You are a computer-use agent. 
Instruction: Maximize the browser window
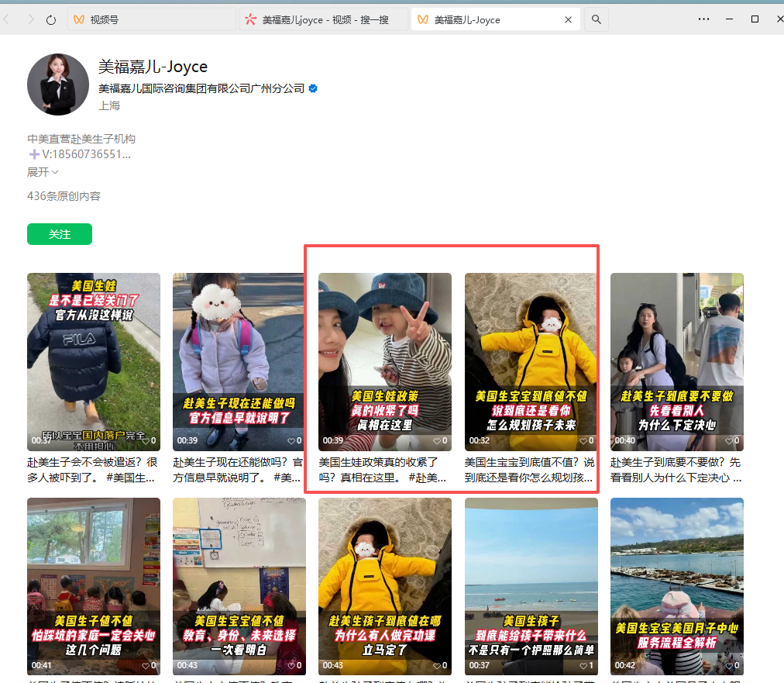coord(755,19)
